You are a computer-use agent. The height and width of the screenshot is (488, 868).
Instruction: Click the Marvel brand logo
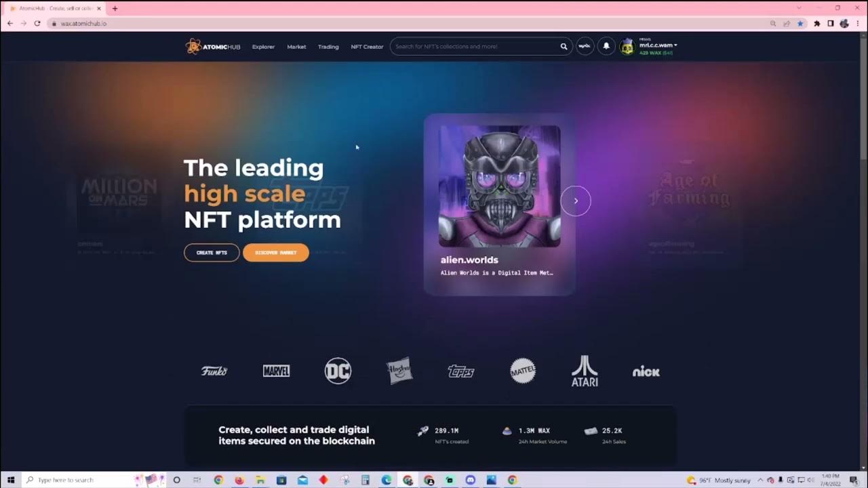(276, 371)
